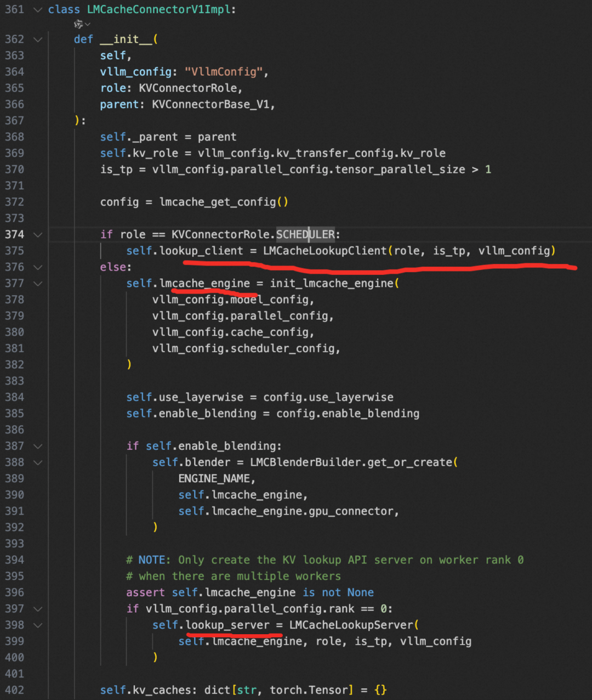Click ENGINE_NAME on line 389

pos(214,478)
